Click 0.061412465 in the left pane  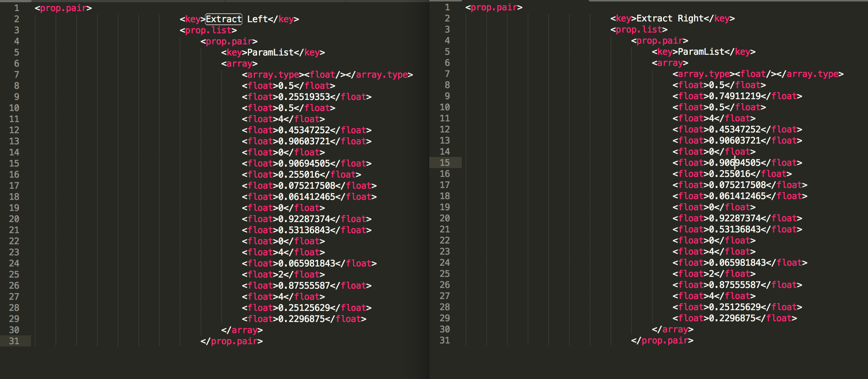[307, 197]
